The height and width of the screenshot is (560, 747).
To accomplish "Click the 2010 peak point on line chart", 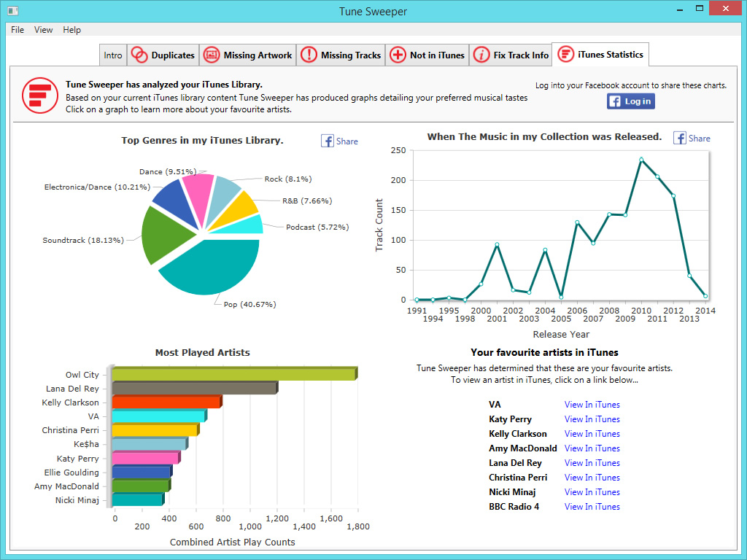I will (641, 159).
